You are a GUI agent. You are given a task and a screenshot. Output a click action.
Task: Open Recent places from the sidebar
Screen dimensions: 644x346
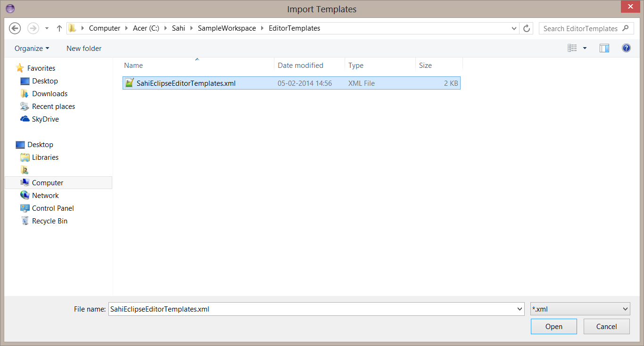coord(53,106)
